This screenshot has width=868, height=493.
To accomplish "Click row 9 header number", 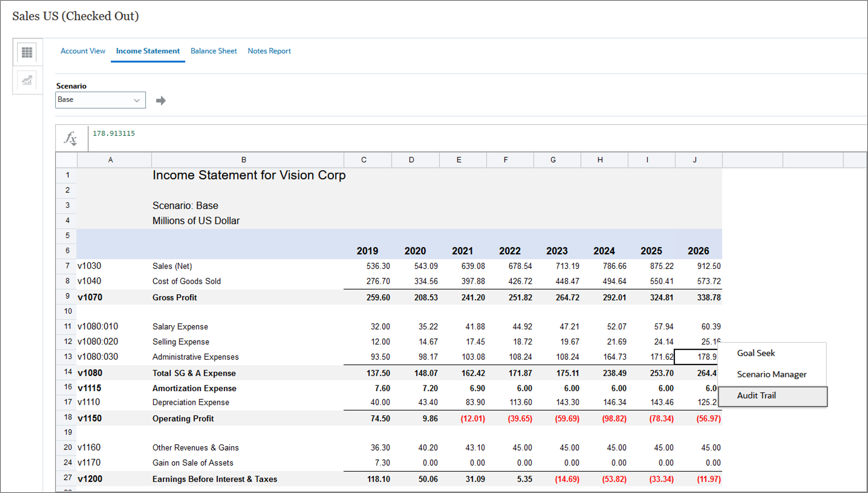I will [67, 297].
